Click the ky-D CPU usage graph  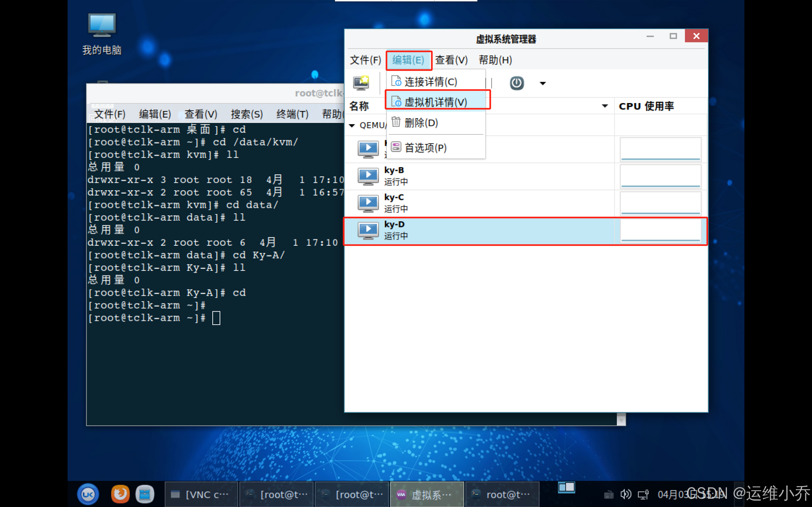(x=660, y=231)
